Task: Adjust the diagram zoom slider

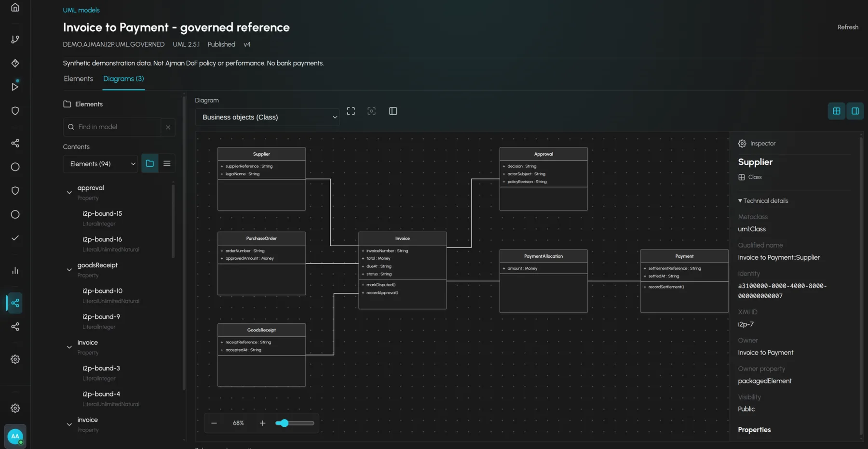Action: (x=295, y=423)
